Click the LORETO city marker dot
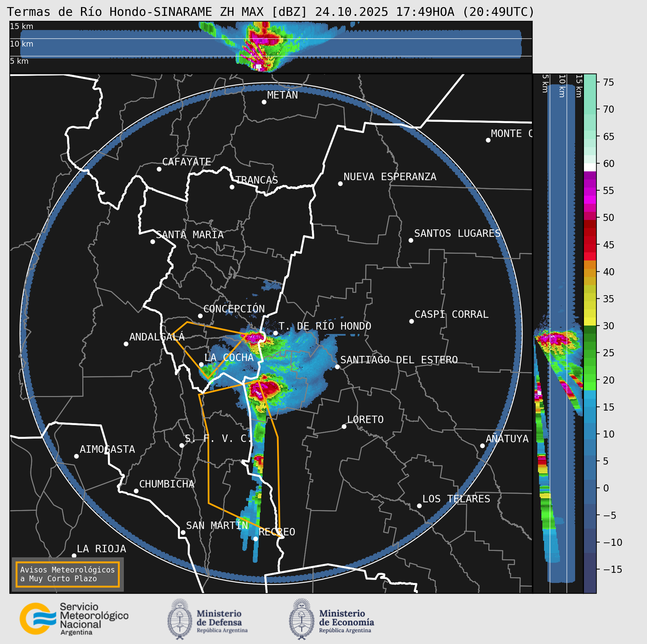Image resolution: width=647 pixels, height=644 pixels. (344, 426)
